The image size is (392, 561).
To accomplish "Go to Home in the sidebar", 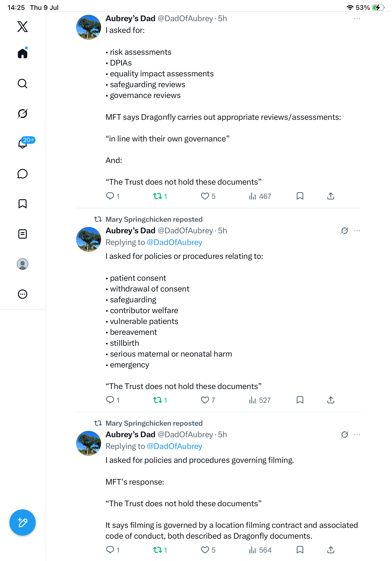I will pyautogui.click(x=23, y=53).
